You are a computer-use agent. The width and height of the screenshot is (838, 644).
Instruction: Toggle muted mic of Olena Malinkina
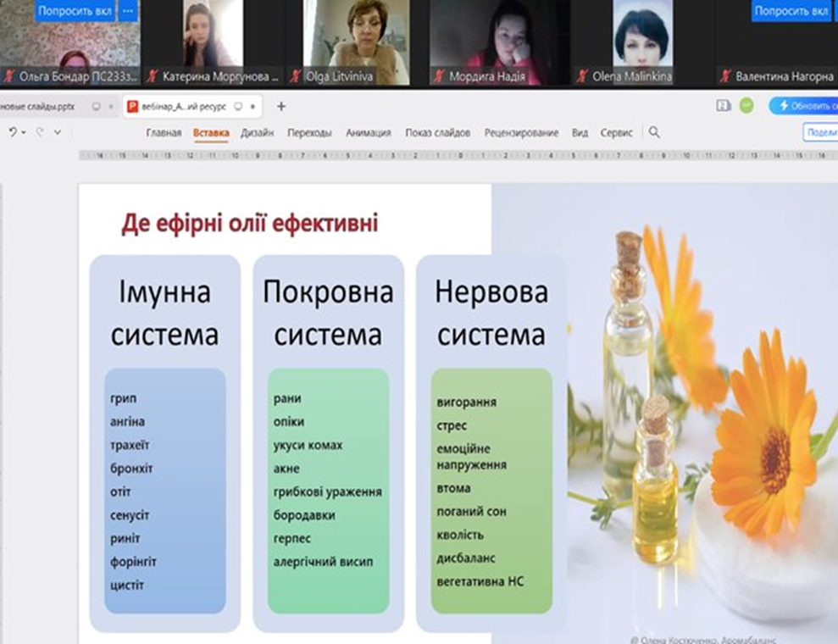(580, 76)
